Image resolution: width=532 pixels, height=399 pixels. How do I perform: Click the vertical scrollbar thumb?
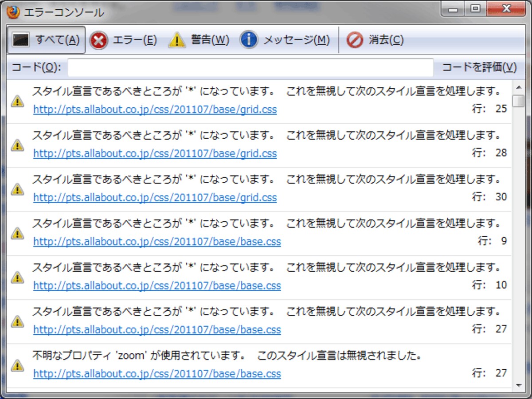(x=518, y=101)
